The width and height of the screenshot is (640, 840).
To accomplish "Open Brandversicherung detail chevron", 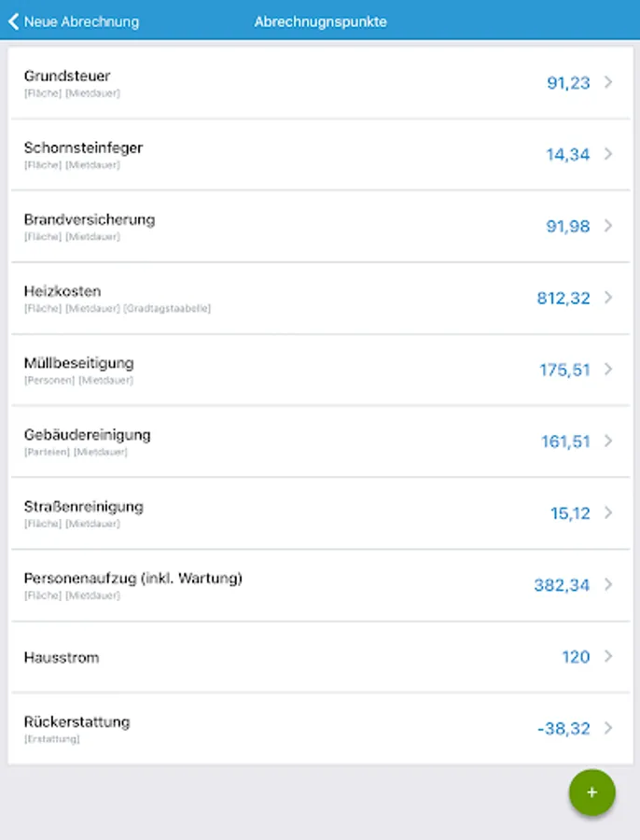I will (x=608, y=226).
